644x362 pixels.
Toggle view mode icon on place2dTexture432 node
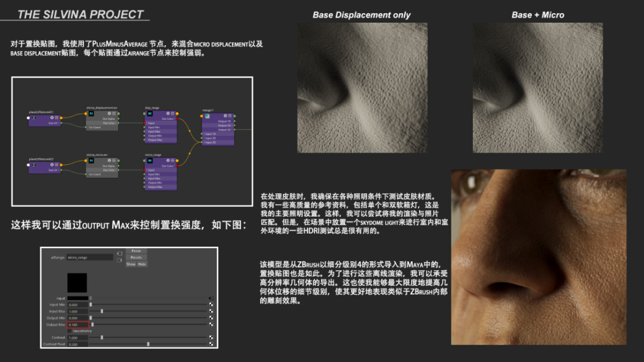click(x=56, y=165)
